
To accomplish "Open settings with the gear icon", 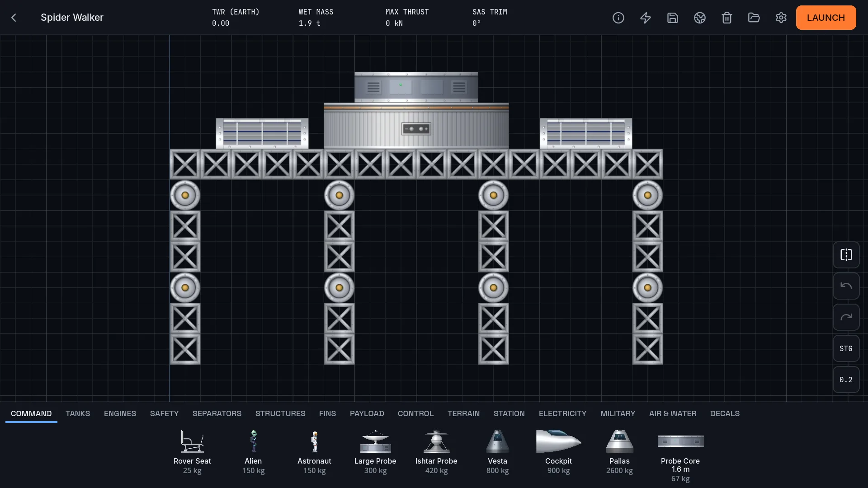I will tap(781, 18).
